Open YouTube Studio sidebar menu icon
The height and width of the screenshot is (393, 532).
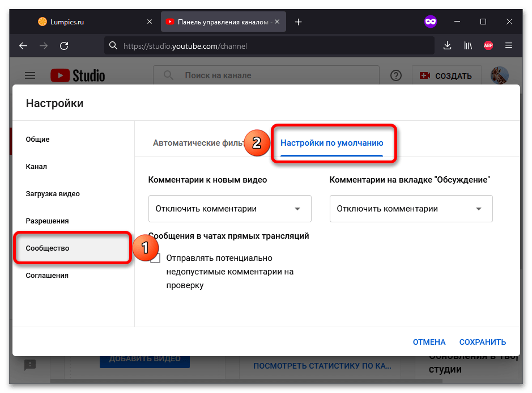pyautogui.click(x=30, y=75)
